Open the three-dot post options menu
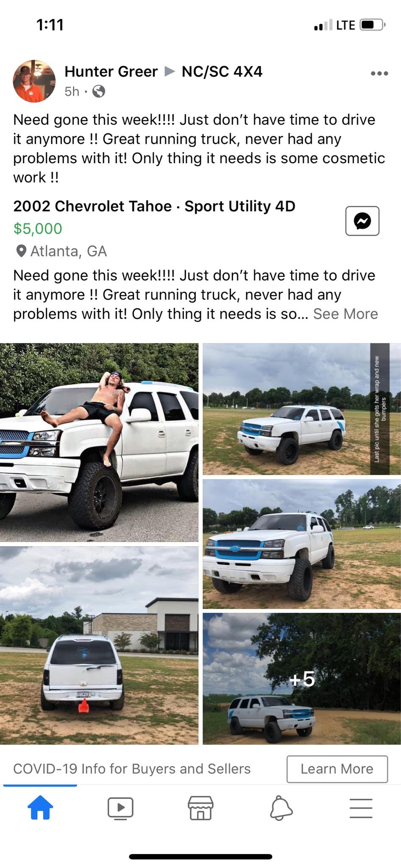The width and height of the screenshot is (401, 868). 379,73
